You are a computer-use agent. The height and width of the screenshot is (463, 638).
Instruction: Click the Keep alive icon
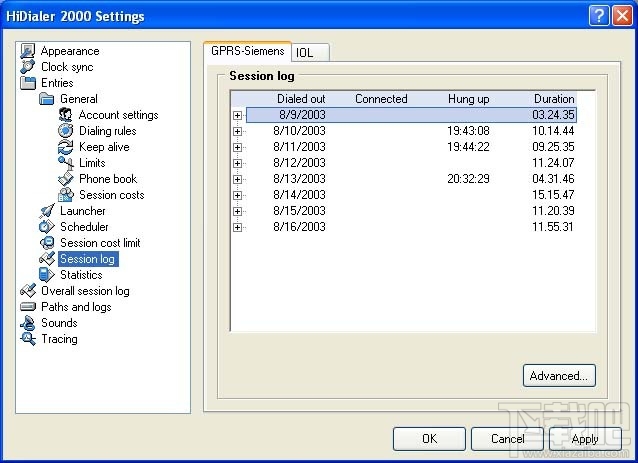coord(66,147)
